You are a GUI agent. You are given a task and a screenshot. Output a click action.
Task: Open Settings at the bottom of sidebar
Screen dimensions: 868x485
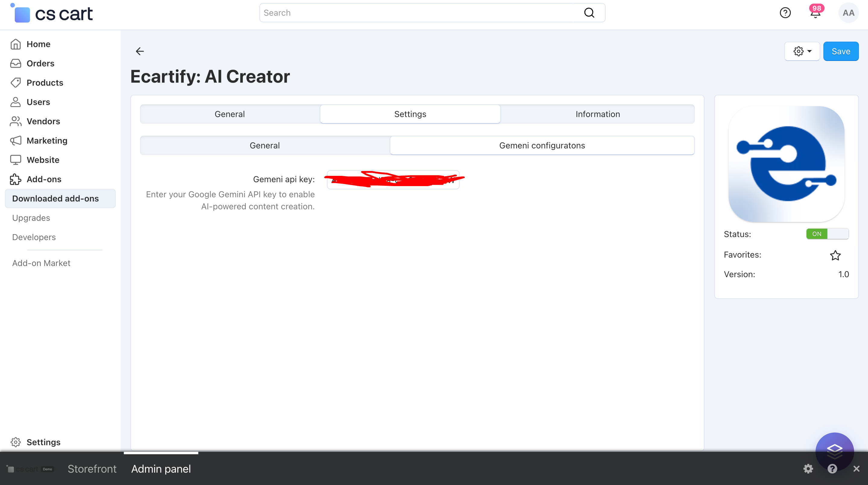pyautogui.click(x=43, y=442)
